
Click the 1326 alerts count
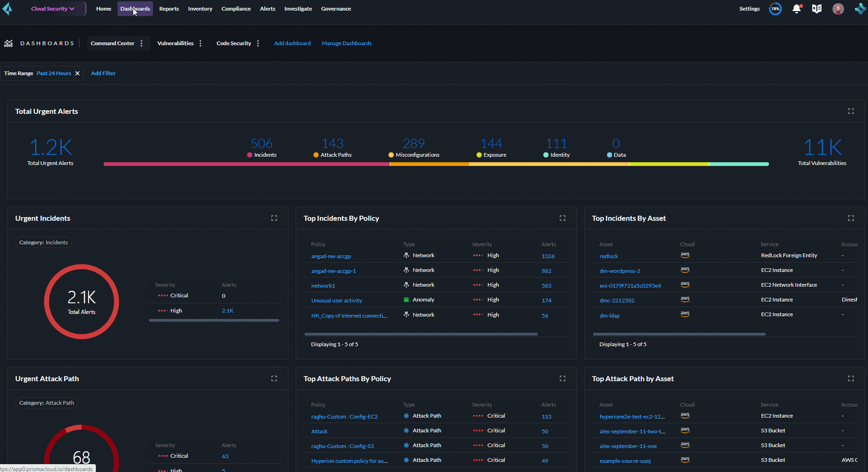coord(548,256)
